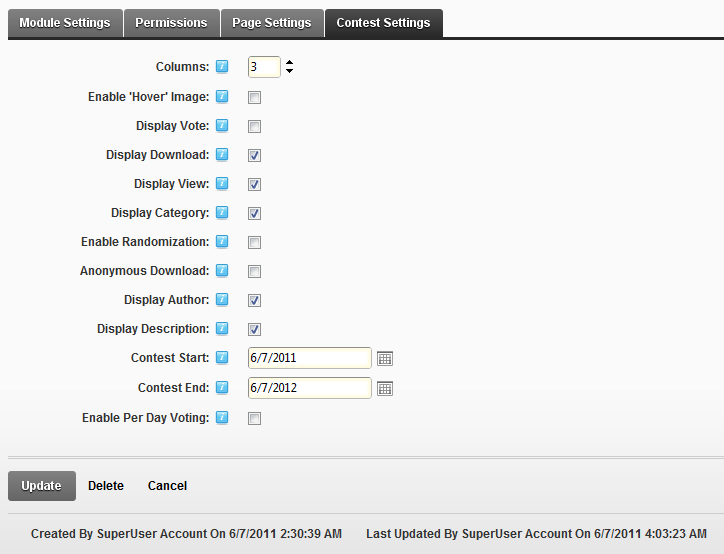Switch to the Module Settings tab
724x554 pixels.
click(65, 23)
